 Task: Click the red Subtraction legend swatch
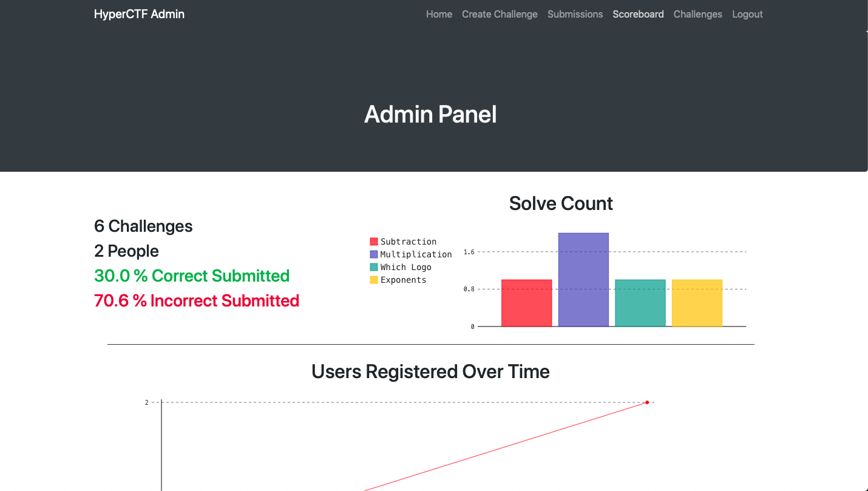[x=374, y=242]
